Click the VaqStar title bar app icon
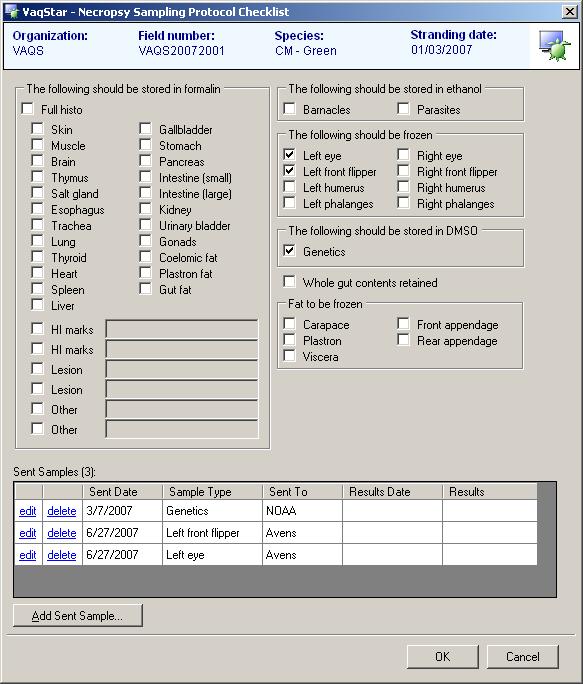This screenshot has height=684, width=583. (x=12, y=11)
